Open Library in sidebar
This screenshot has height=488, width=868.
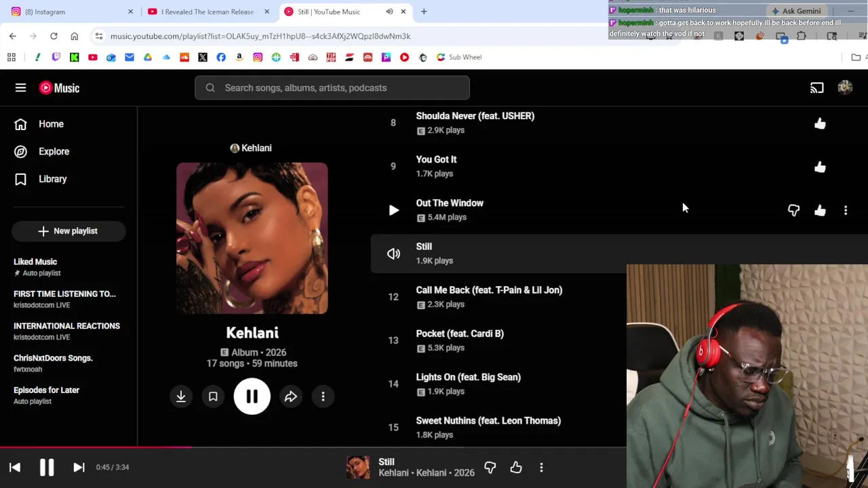pos(52,179)
